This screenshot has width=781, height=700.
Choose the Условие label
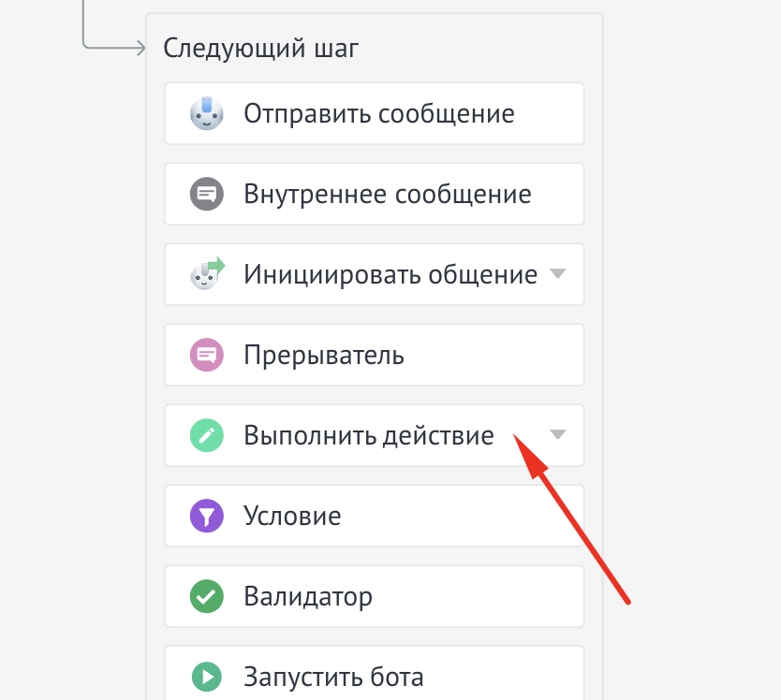coord(292,517)
